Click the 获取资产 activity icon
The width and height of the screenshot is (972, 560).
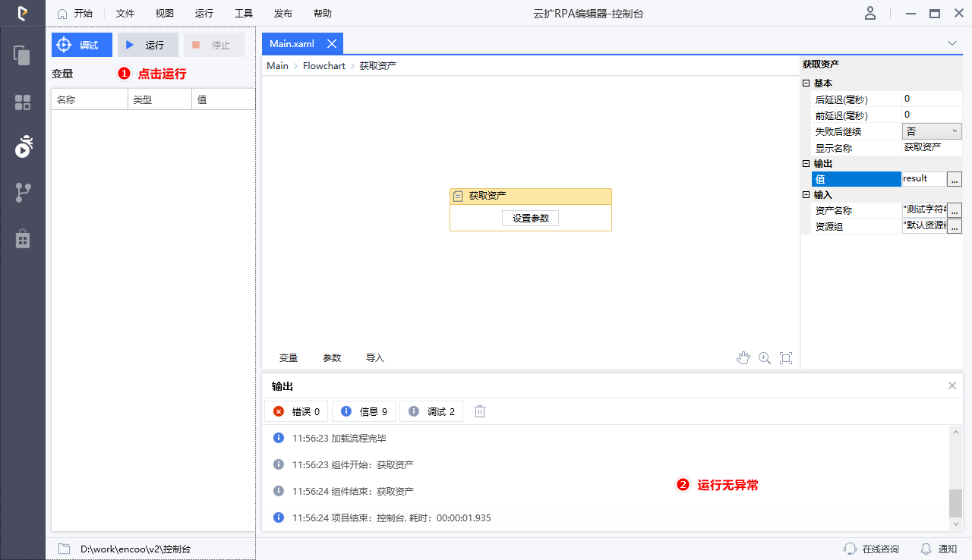coord(458,197)
